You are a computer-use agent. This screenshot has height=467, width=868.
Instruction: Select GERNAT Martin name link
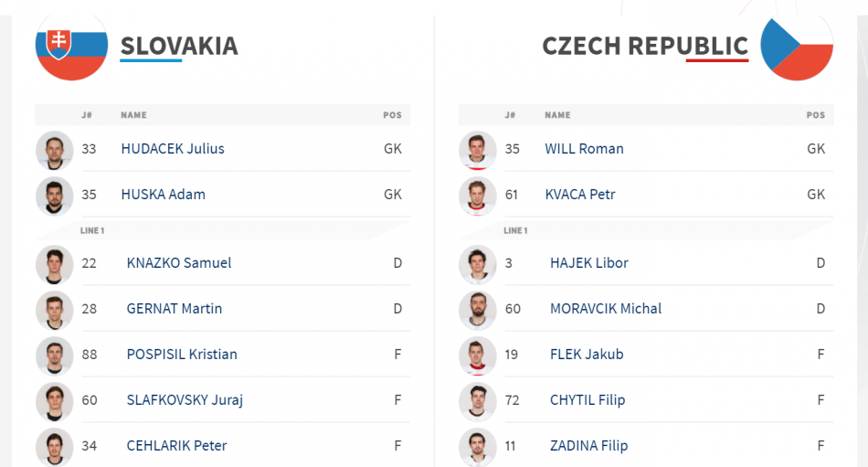[x=175, y=309]
